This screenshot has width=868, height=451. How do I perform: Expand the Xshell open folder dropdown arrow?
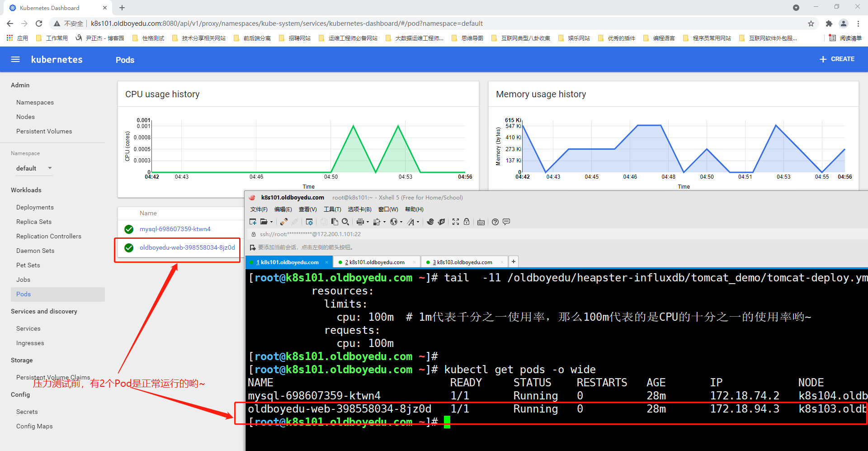(x=271, y=222)
